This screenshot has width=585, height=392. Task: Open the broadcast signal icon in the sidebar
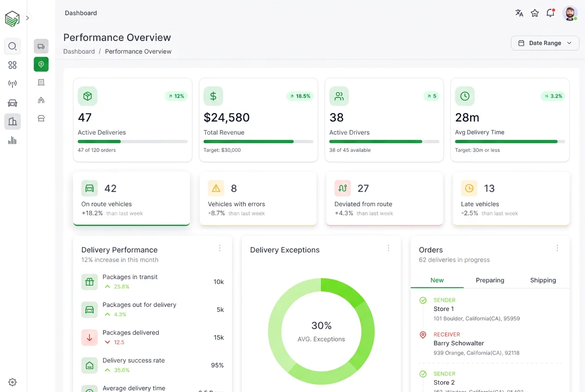coord(12,84)
